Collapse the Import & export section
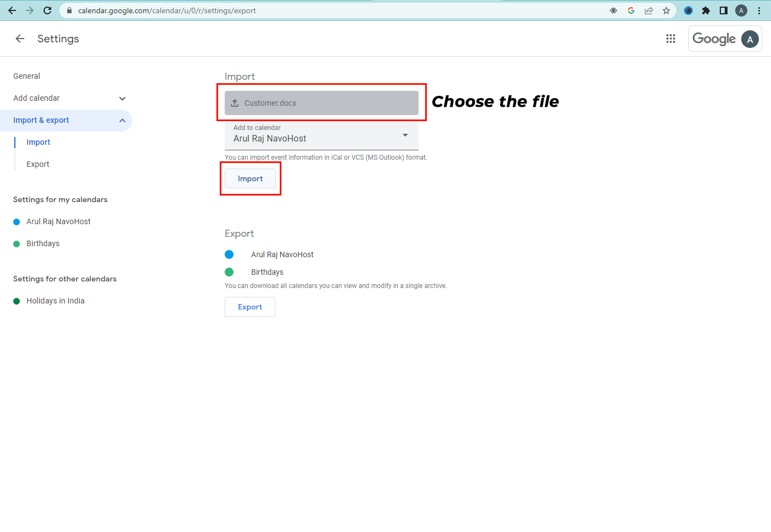The height and width of the screenshot is (532, 771). tap(122, 120)
